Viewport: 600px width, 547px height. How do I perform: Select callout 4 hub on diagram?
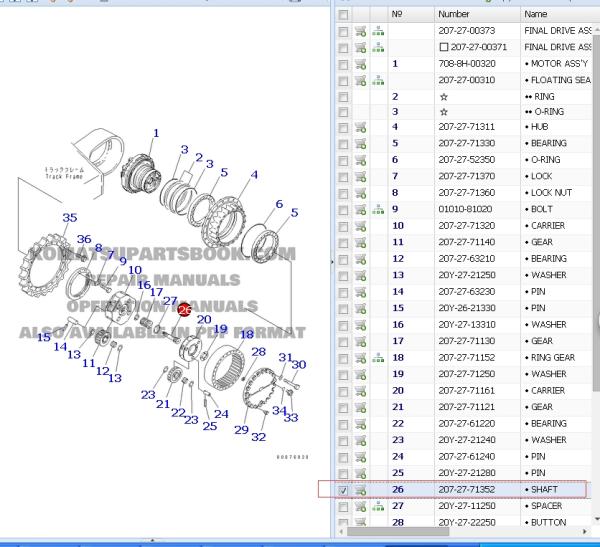[x=254, y=175]
